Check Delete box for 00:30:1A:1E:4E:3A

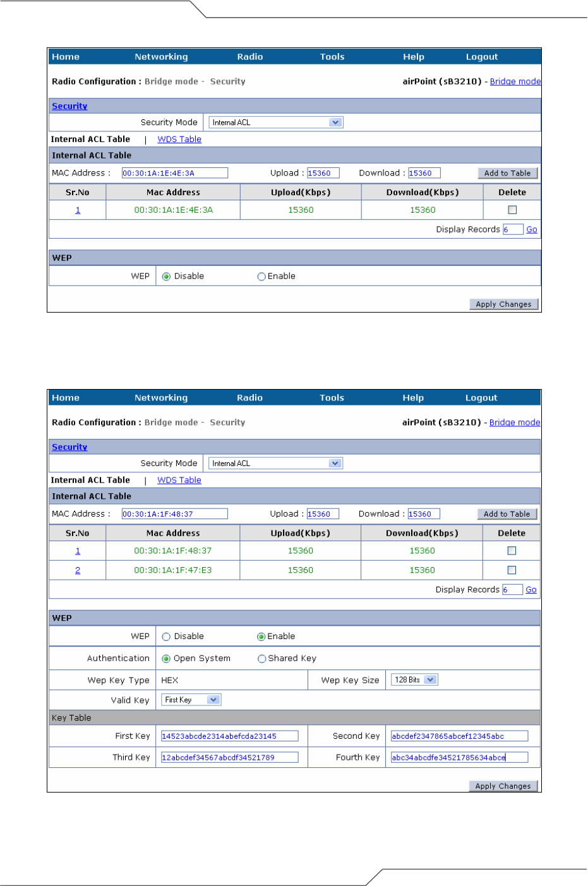click(x=512, y=210)
